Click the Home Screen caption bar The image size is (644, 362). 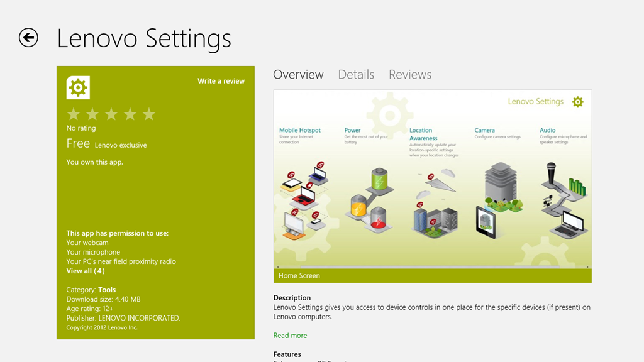433,276
